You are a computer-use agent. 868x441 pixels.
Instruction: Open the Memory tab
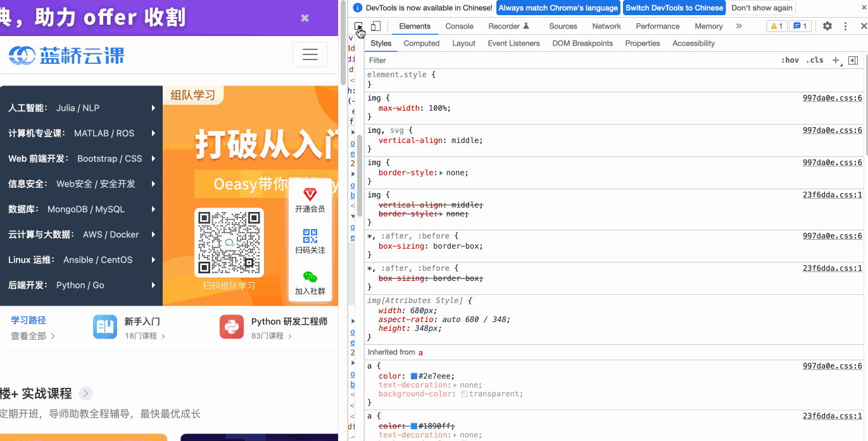click(708, 26)
